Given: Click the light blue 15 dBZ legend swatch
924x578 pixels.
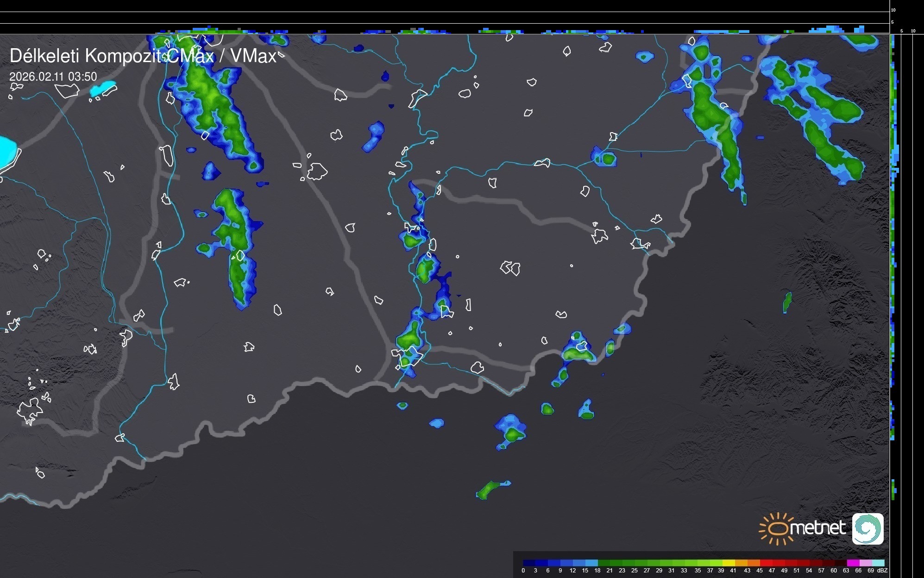Looking at the screenshot, I should pos(591,563).
